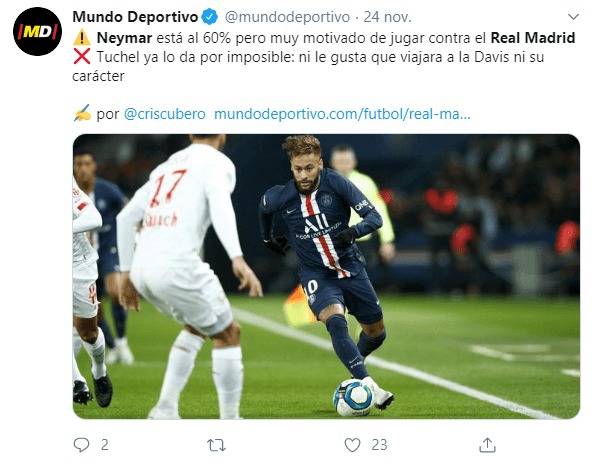Image resolution: width=596 pixels, height=462 pixels.
Task: Click the like count 23
Action: point(379,445)
